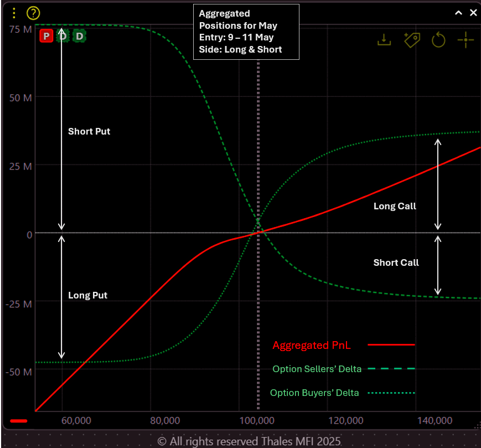This screenshot has height=448, width=481.
Task: Open the help question mark icon
Action: click(x=33, y=13)
